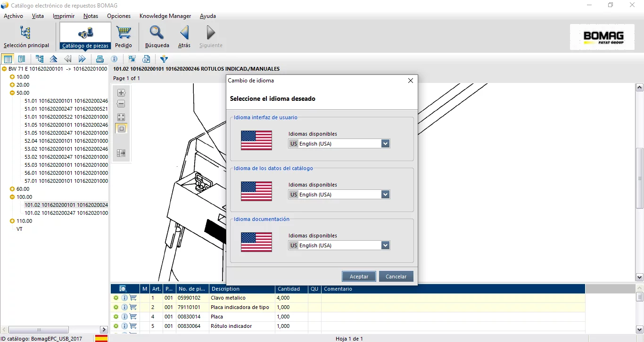The width and height of the screenshot is (644, 342).
Task: Click the filter funnel icon
Action: (x=164, y=59)
